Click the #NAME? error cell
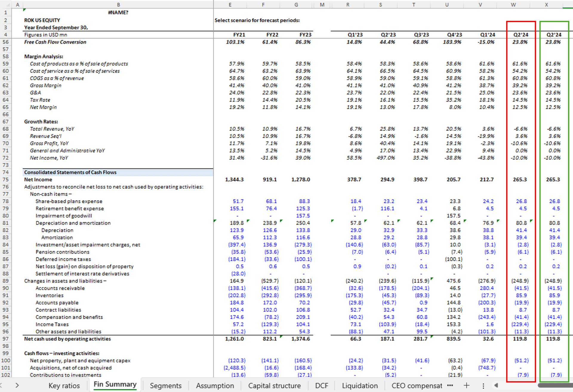 click(118, 13)
